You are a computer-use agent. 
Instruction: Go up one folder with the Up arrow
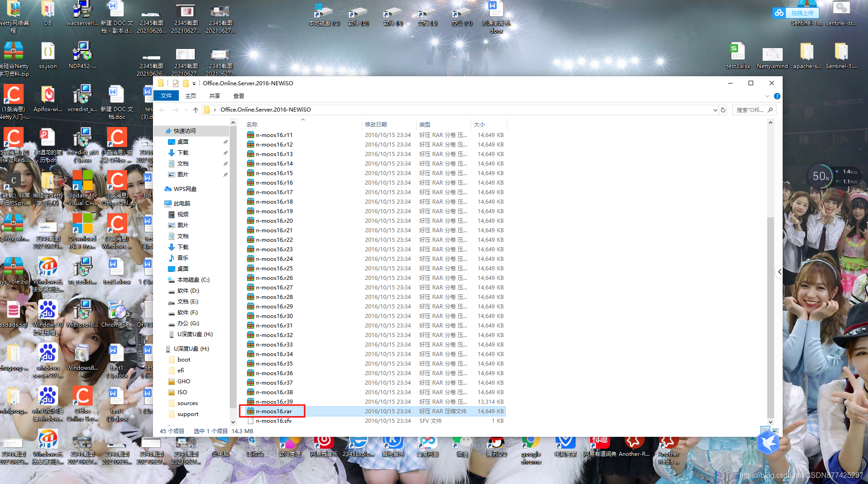pyautogui.click(x=196, y=110)
